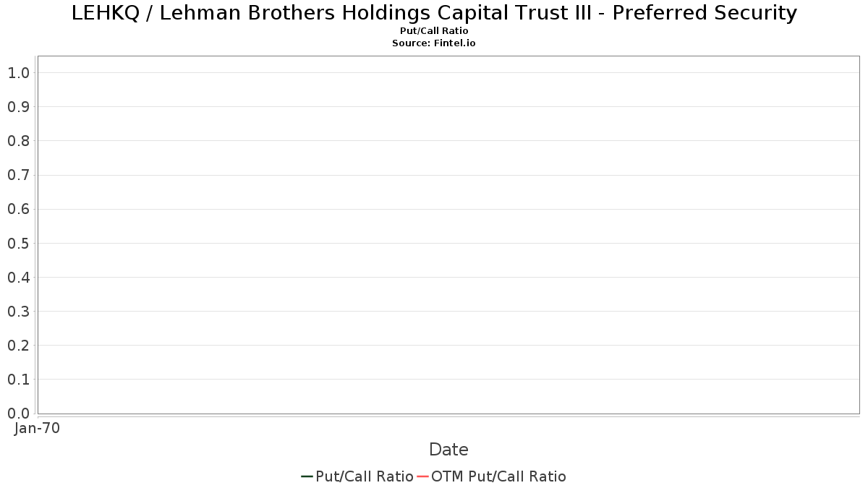
Task: Toggle the OTM Put/Call Ratio legend label
Action: coord(498,476)
